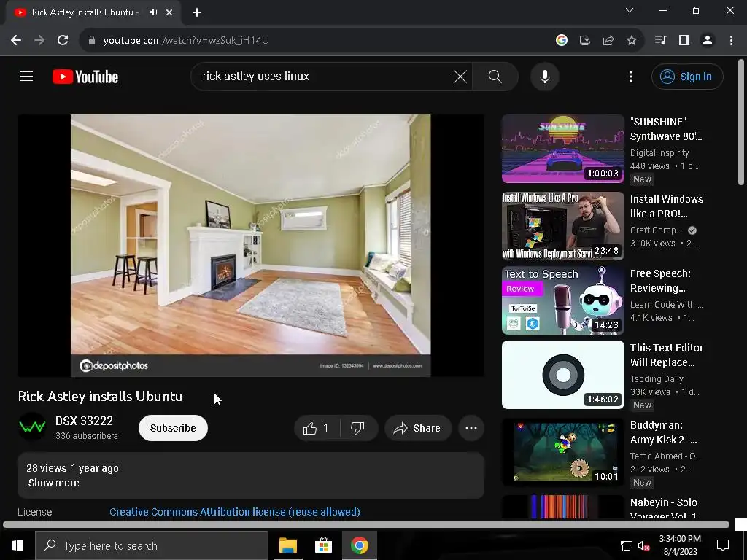Like the video with thumbs up
The image size is (747, 560).
(x=317, y=428)
